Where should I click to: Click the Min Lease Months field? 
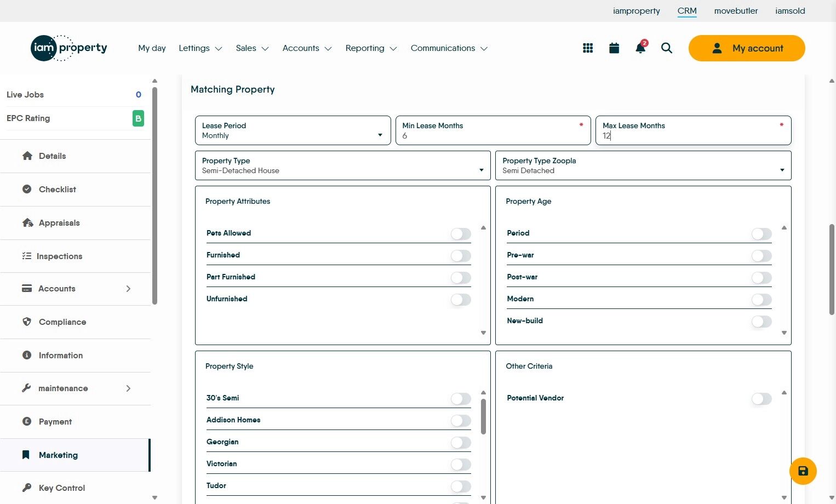(x=493, y=130)
